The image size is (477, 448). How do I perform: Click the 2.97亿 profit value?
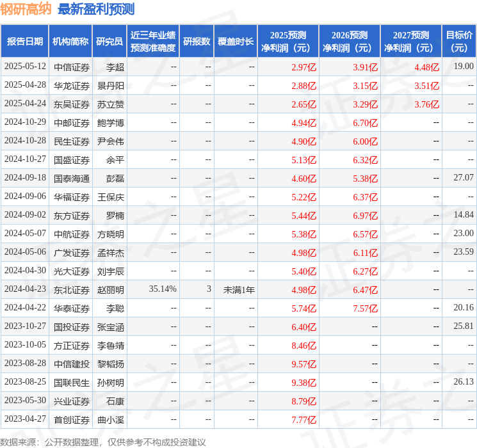pos(303,67)
